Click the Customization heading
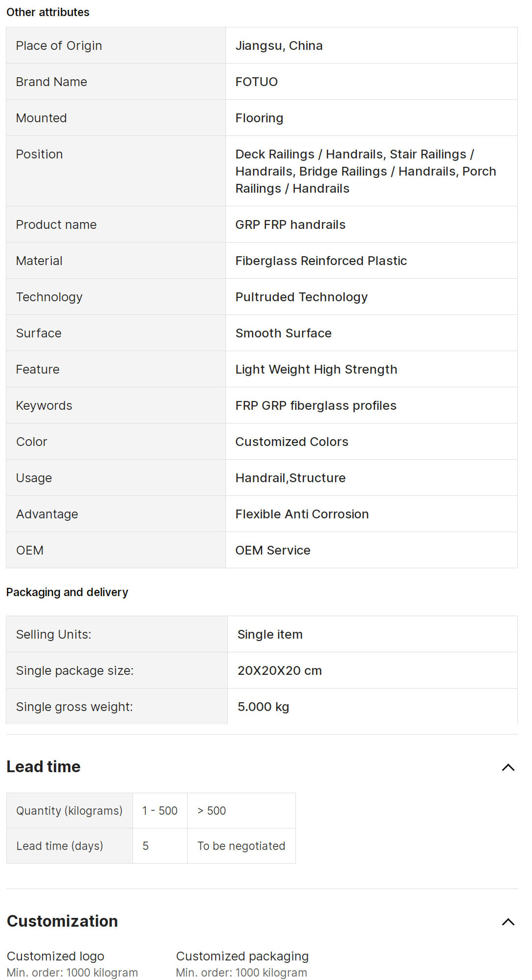This screenshot has height=980, width=532. pos(62,921)
